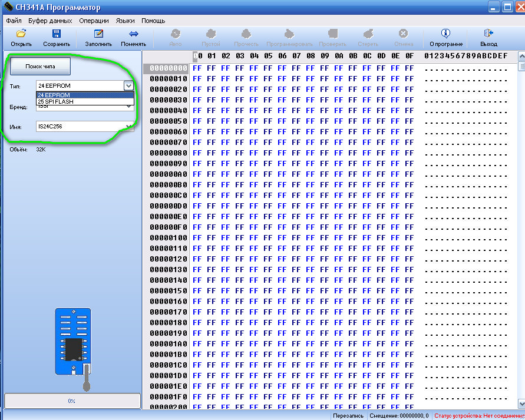Program chip via Программировать icon
This screenshot has width=525, height=420.
(x=289, y=34)
